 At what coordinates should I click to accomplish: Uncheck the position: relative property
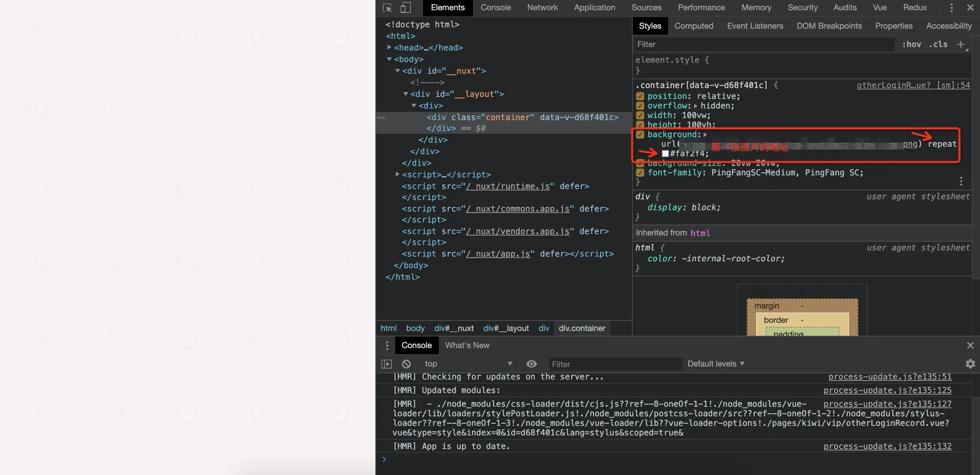tap(640, 96)
